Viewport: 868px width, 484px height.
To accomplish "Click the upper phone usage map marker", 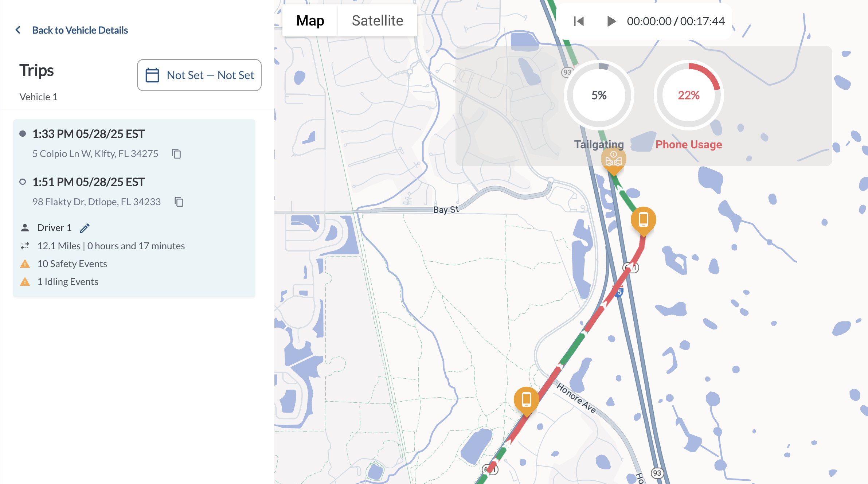I will coord(643,220).
